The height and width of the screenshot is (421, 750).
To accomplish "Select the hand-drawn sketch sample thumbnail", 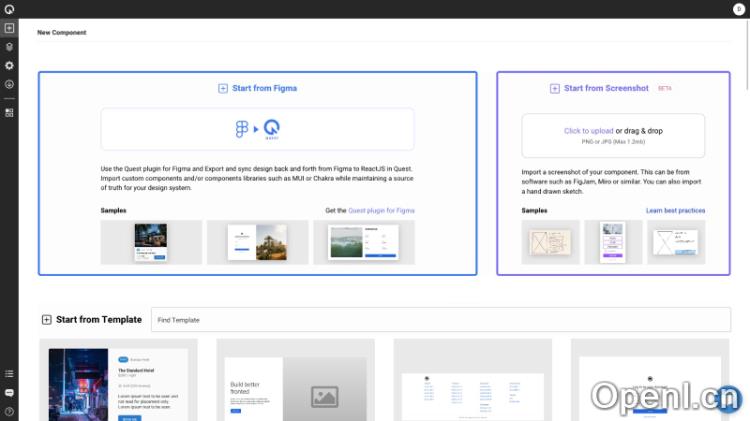I will [x=550, y=242].
